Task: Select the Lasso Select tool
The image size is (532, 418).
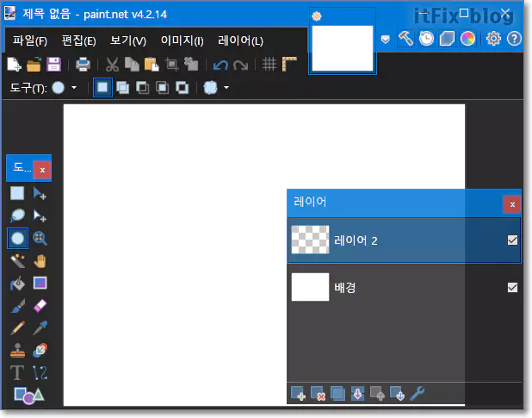Action: tap(17, 215)
